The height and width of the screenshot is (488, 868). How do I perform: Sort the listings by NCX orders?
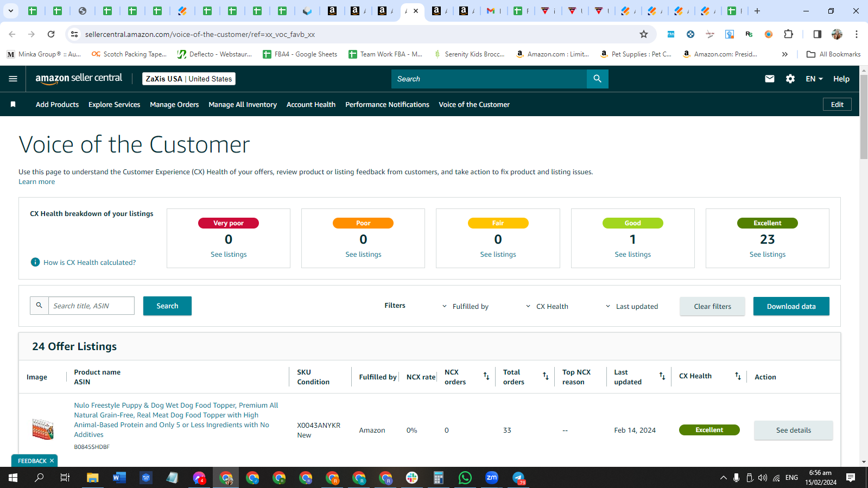[x=486, y=376]
